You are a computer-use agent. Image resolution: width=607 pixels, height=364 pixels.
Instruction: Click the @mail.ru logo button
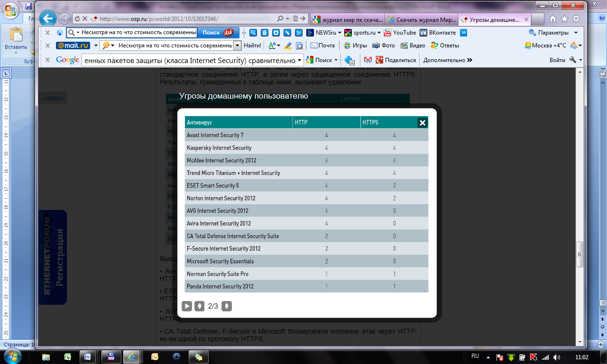[73, 45]
